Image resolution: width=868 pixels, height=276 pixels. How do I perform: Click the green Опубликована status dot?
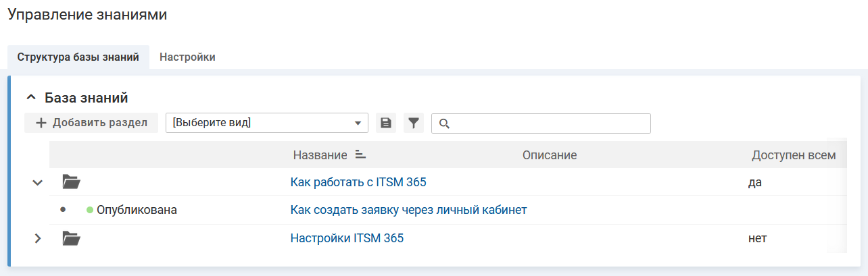coord(89,210)
